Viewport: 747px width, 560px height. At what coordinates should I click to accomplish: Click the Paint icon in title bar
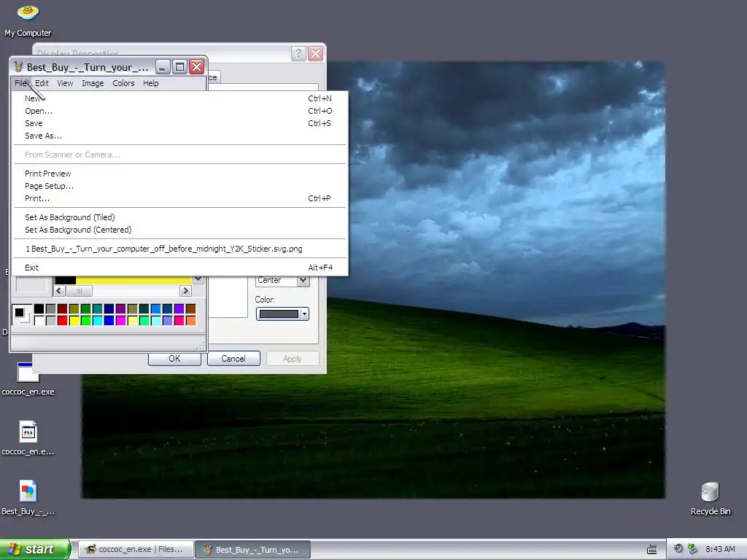(18, 66)
